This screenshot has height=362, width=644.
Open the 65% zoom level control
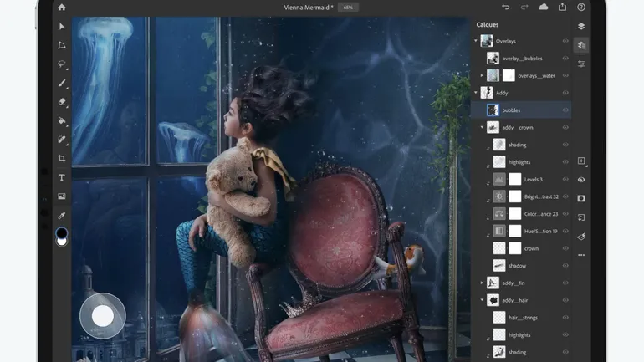click(x=348, y=8)
